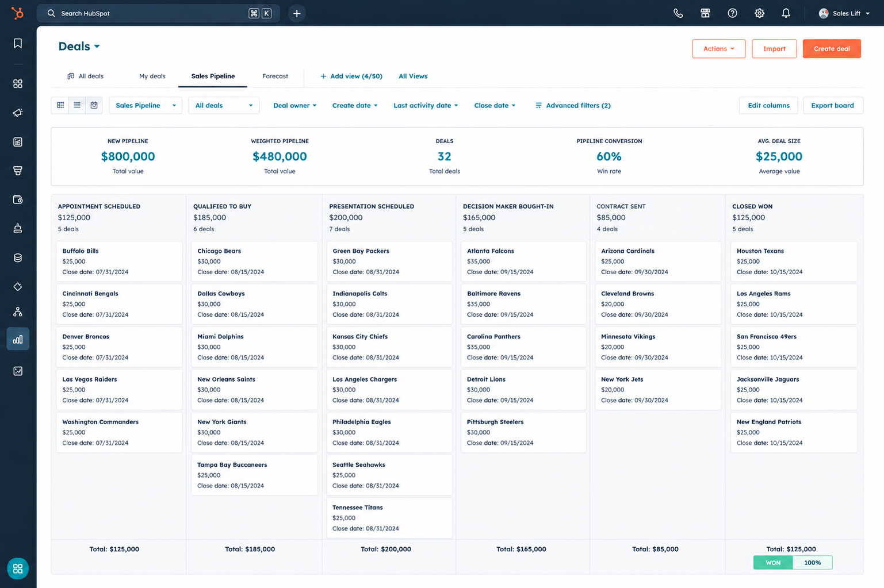Open the New England Patriots deal
Screen dimensions: 884x588
(x=794, y=432)
